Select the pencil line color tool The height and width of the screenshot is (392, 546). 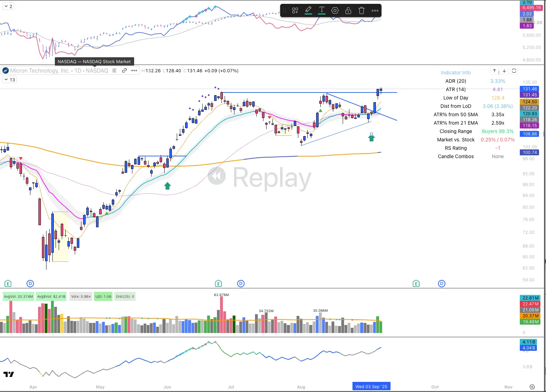click(x=308, y=10)
